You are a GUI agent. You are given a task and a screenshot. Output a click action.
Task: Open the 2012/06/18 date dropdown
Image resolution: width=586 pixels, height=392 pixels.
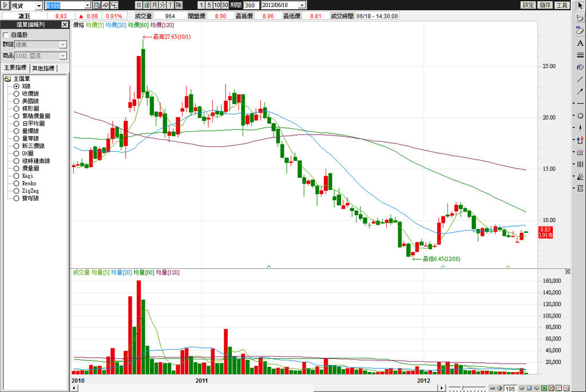click(302, 5)
